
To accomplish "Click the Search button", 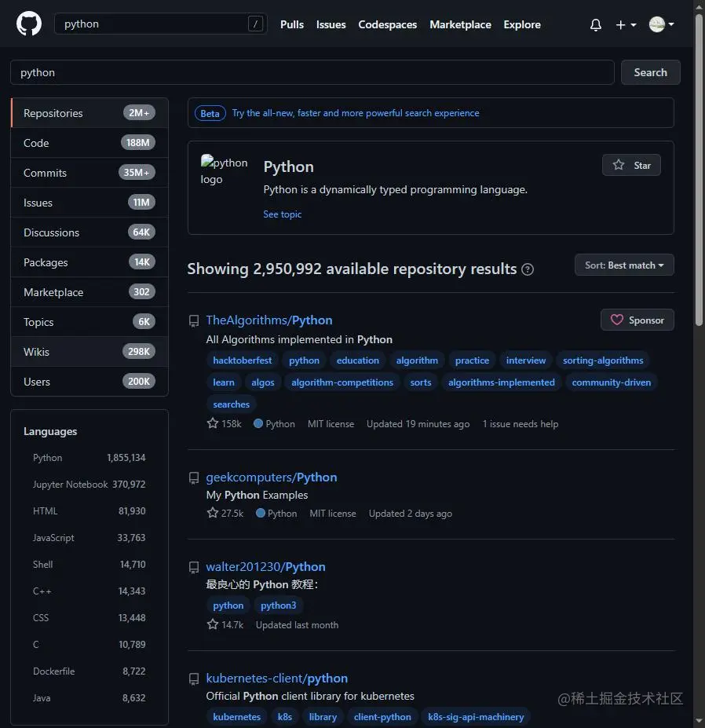I will pyautogui.click(x=650, y=72).
